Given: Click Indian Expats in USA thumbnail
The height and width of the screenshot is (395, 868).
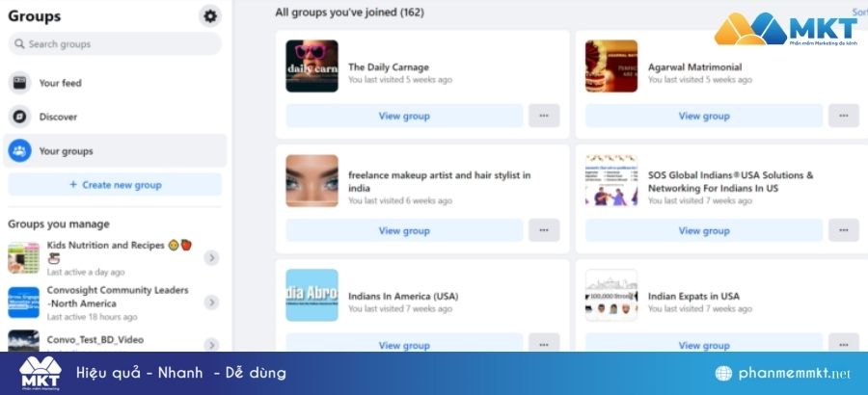Looking at the screenshot, I should click(611, 295).
